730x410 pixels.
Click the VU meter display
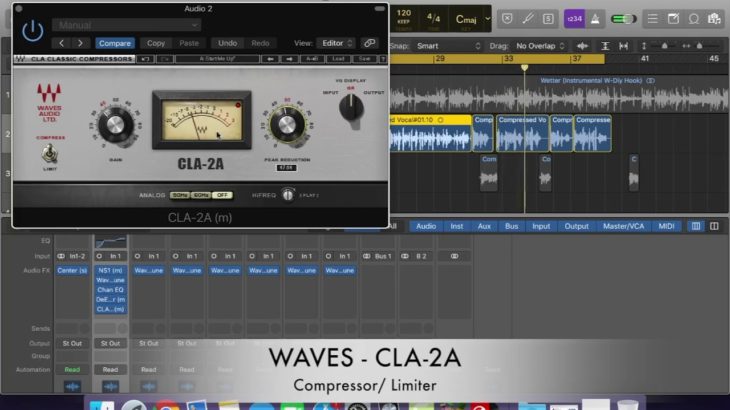coord(202,120)
